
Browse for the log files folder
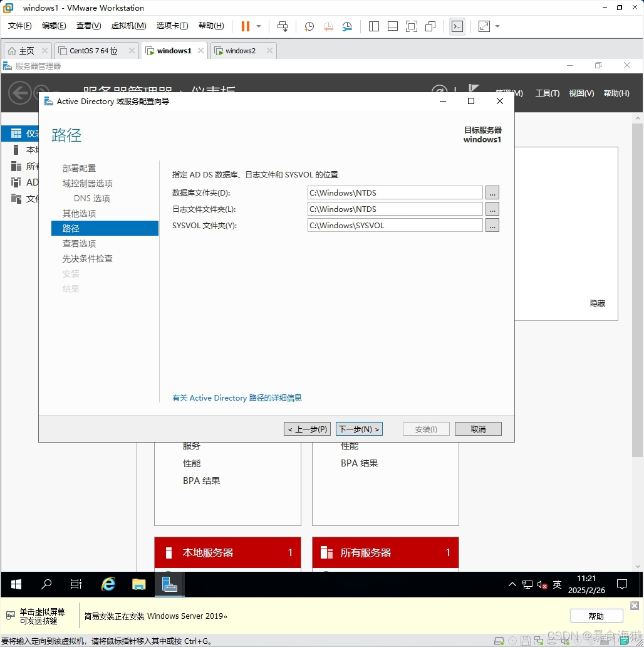click(492, 209)
